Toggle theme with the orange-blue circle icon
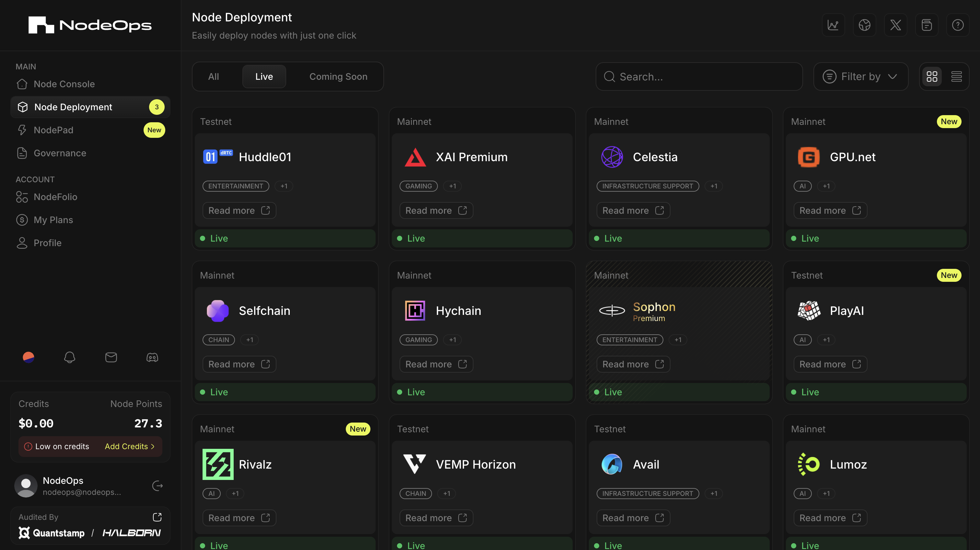Viewport: 980px width, 550px height. [29, 357]
